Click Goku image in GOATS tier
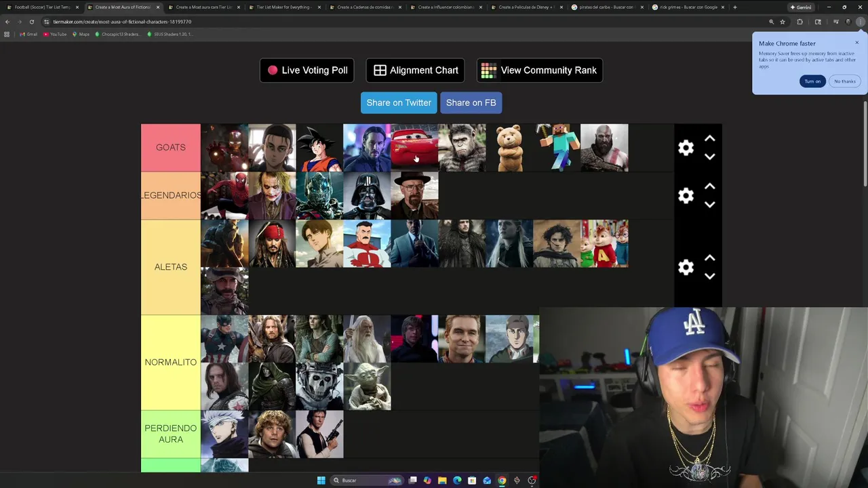This screenshot has height=488, width=868. pos(319,148)
